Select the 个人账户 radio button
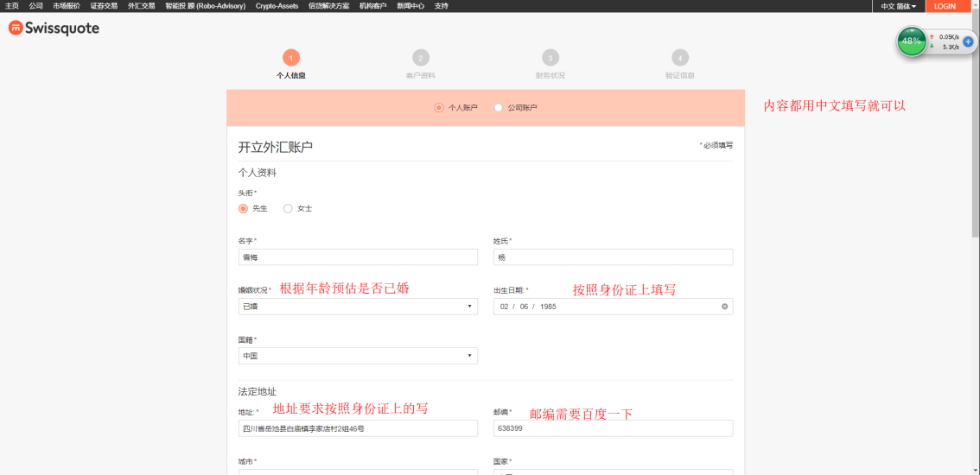This screenshot has height=475, width=980. tap(439, 108)
